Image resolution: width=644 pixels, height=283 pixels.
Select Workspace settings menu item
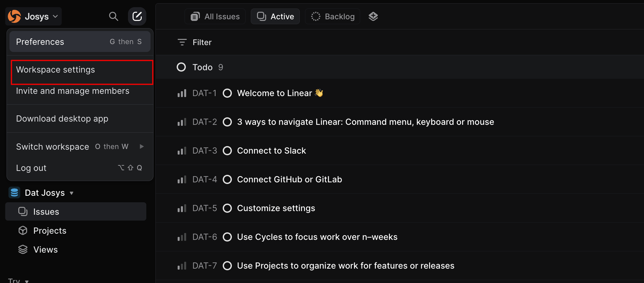(x=56, y=70)
